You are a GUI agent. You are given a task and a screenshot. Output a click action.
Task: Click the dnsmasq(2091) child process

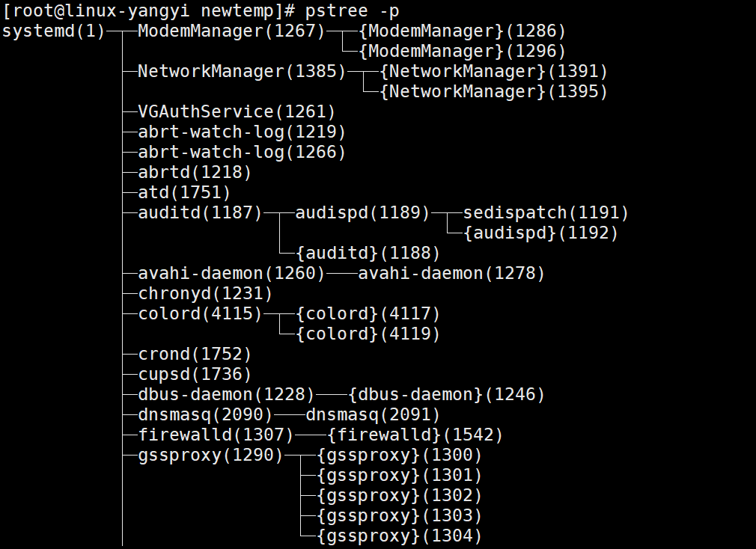pyautogui.click(x=373, y=415)
